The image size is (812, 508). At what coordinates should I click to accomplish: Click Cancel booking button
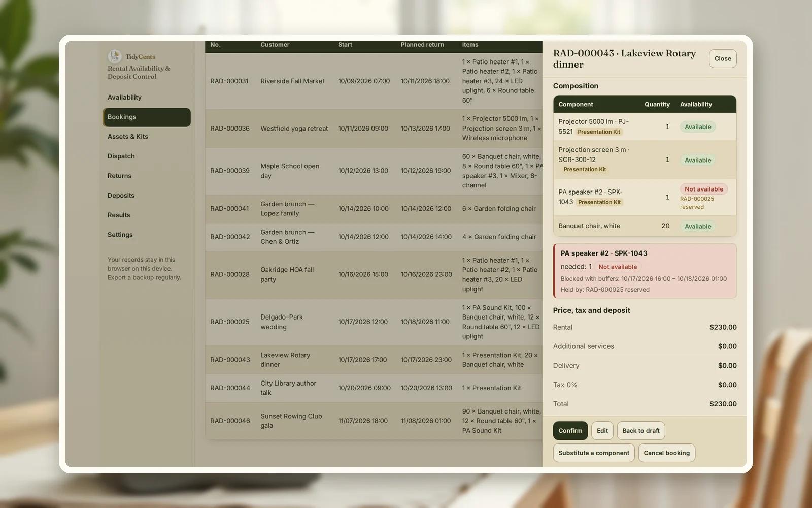pos(667,453)
